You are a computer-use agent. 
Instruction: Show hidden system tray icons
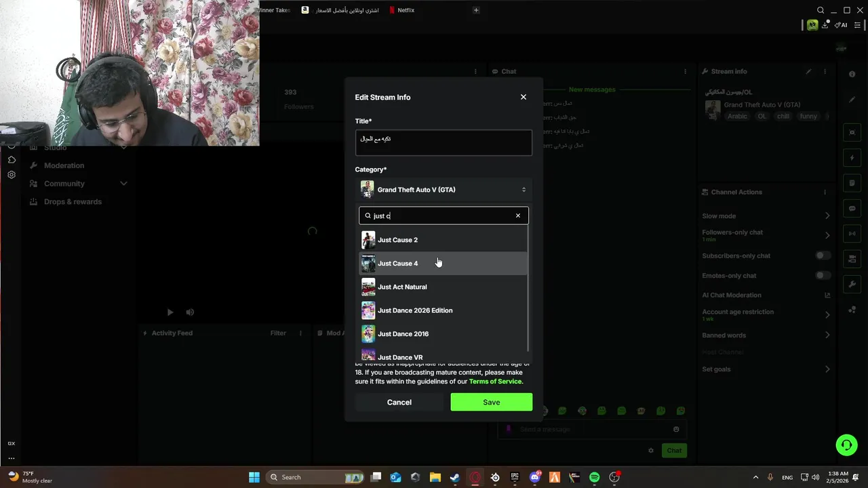(756, 477)
